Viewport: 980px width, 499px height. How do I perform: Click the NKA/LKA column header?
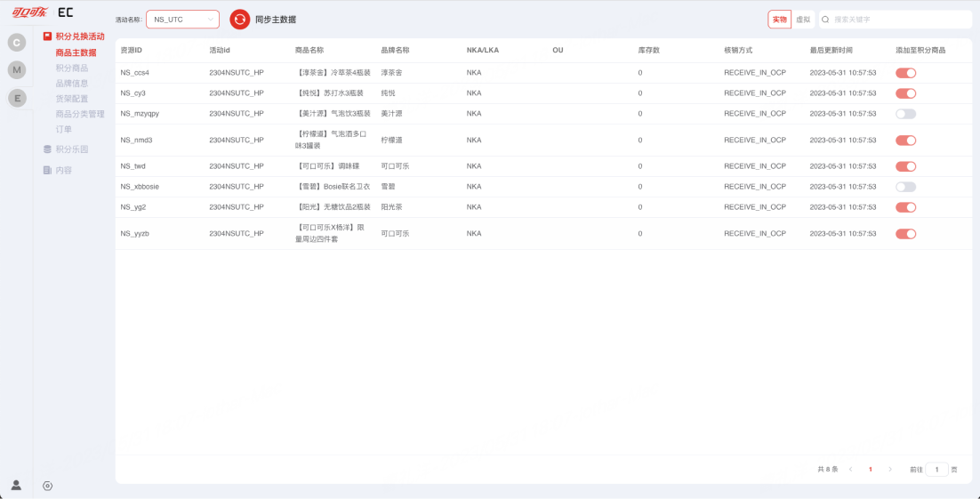click(x=483, y=50)
